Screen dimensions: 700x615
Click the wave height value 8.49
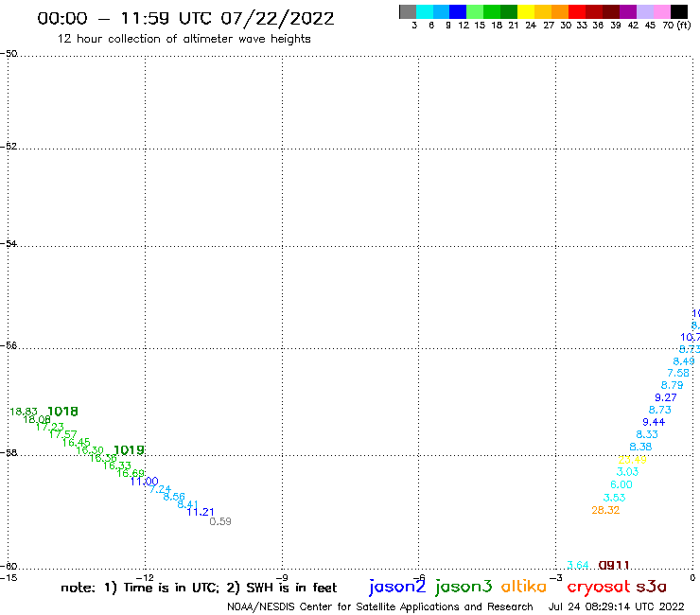[684, 361]
